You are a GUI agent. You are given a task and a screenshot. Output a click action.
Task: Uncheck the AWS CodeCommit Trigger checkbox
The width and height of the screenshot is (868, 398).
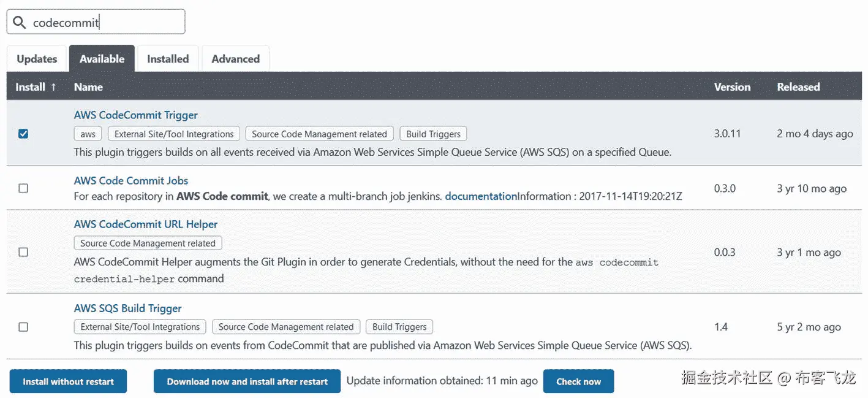(x=23, y=134)
